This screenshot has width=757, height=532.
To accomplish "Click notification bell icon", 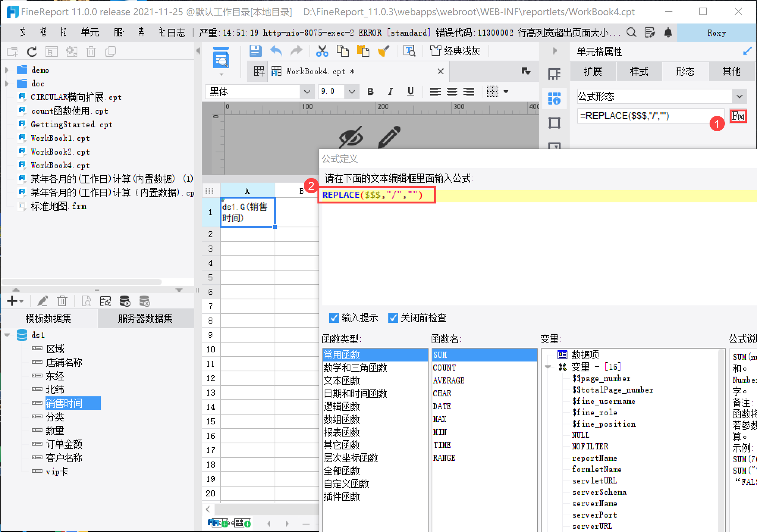I will coord(668,33).
